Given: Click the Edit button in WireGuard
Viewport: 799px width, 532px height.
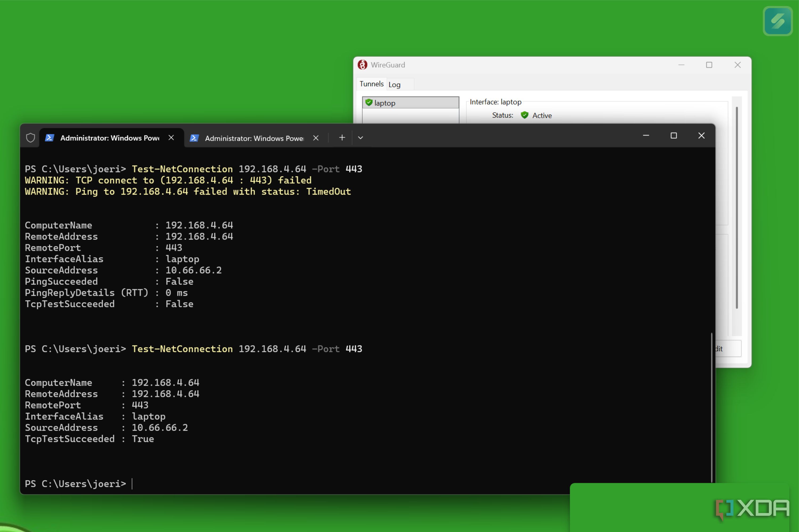Looking at the screenshot, I should pos(728,348).
